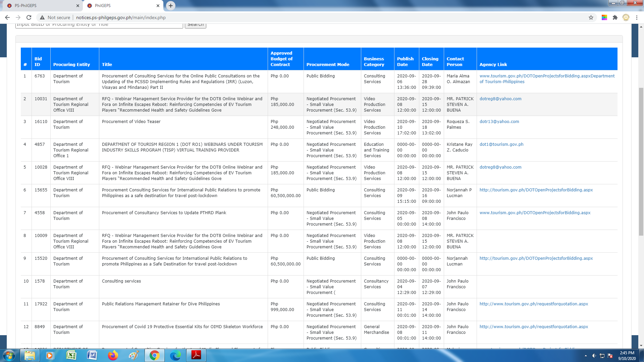
Task: Click the browser back arrow
Action: (7, 17)
